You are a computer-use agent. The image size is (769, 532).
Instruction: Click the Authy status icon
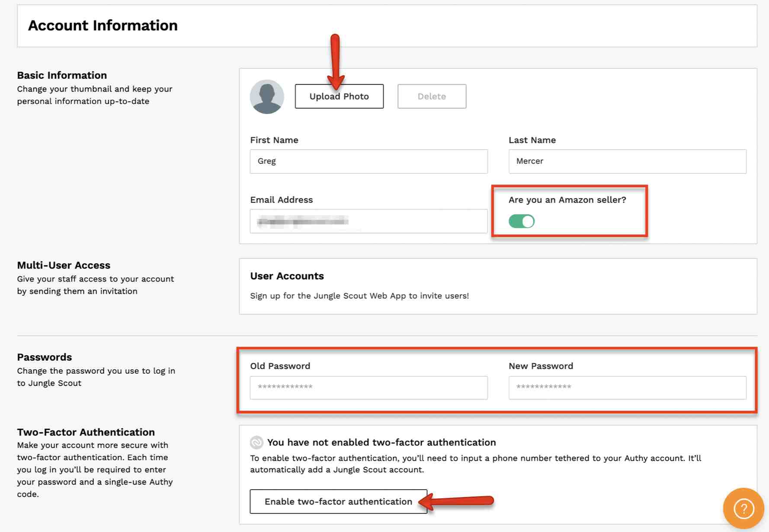pos(256,442)
